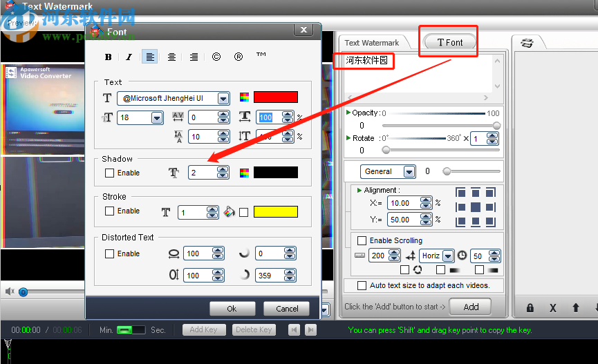Image resolution: width=598 pixels, height=364 pixels.
Task: Click the Add watermark button
Action: coord(471,307)
